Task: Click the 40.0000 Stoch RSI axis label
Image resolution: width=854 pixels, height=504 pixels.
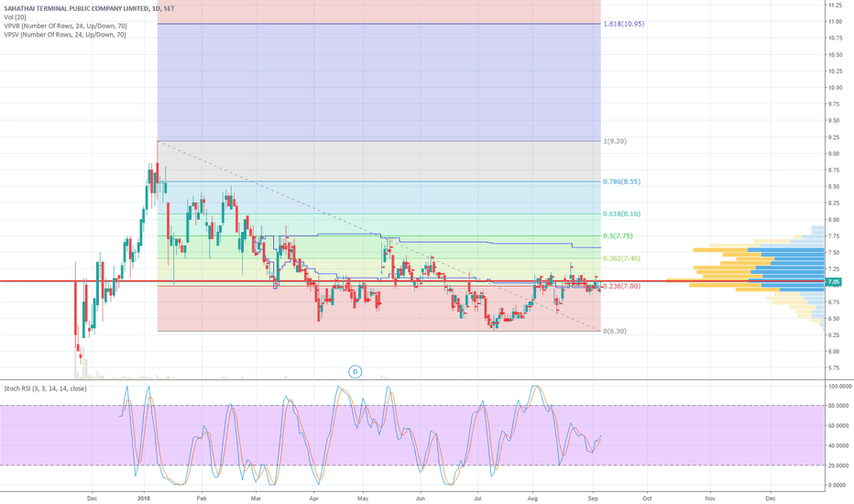Action: [x=840, y=445]
